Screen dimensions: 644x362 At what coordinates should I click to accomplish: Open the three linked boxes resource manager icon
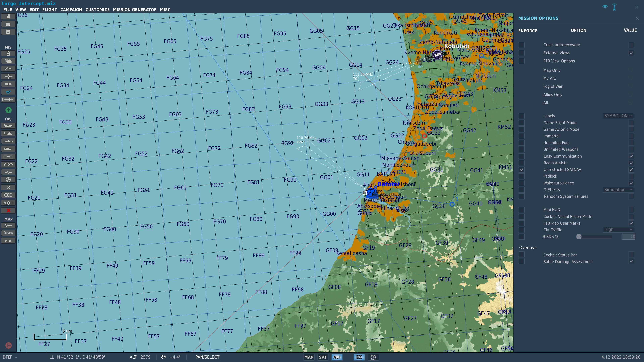point(8,99)
